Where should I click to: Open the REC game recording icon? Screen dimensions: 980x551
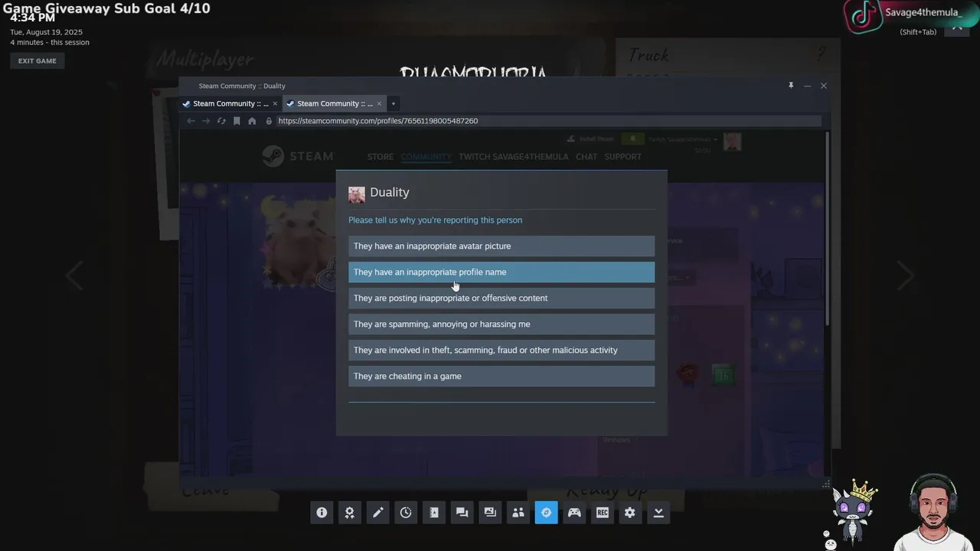pyautogui.click(x=603, y=513)
